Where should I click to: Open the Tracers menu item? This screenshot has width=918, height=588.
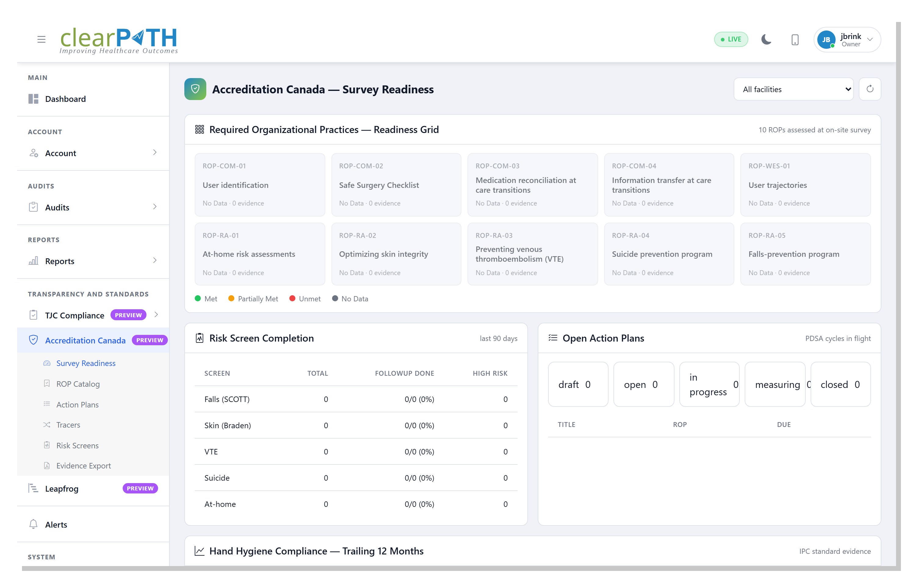[68, 425]
